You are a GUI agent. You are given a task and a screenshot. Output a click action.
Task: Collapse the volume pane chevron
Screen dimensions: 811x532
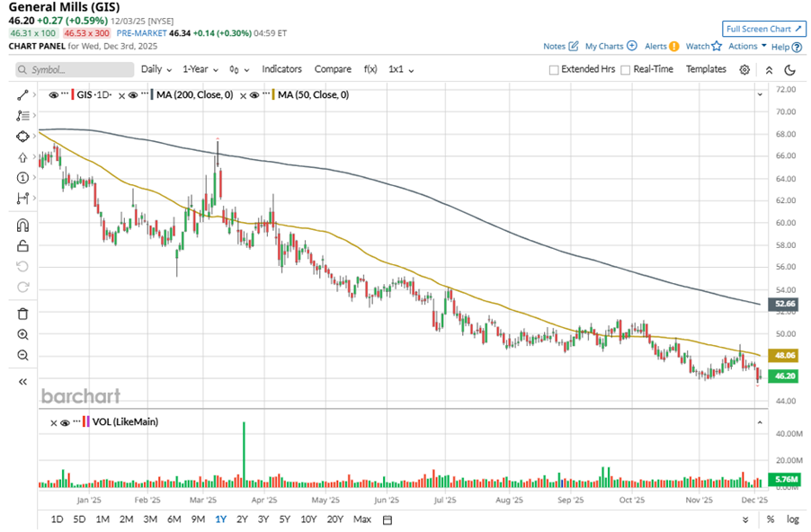point(760,423)
